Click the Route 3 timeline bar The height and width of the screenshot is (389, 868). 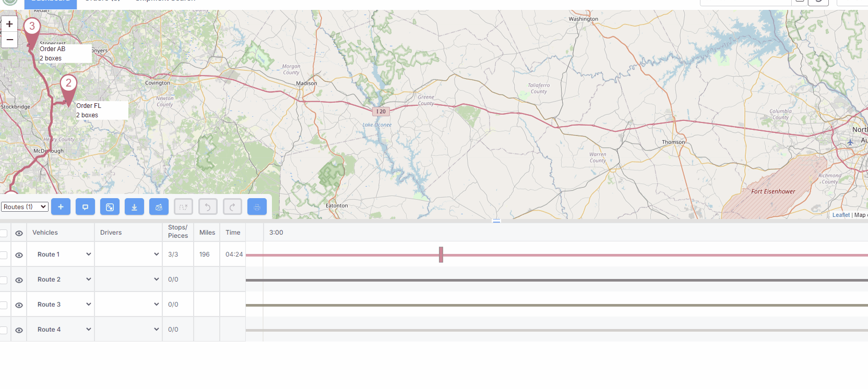pyautogui.click(x=557, y=305)
